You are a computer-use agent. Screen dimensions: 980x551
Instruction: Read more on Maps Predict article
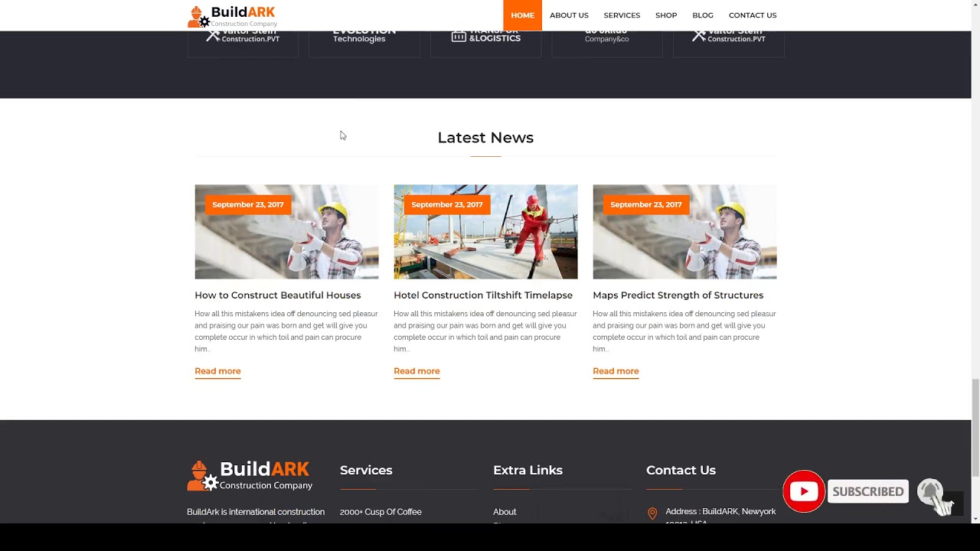tap(616, 371)
